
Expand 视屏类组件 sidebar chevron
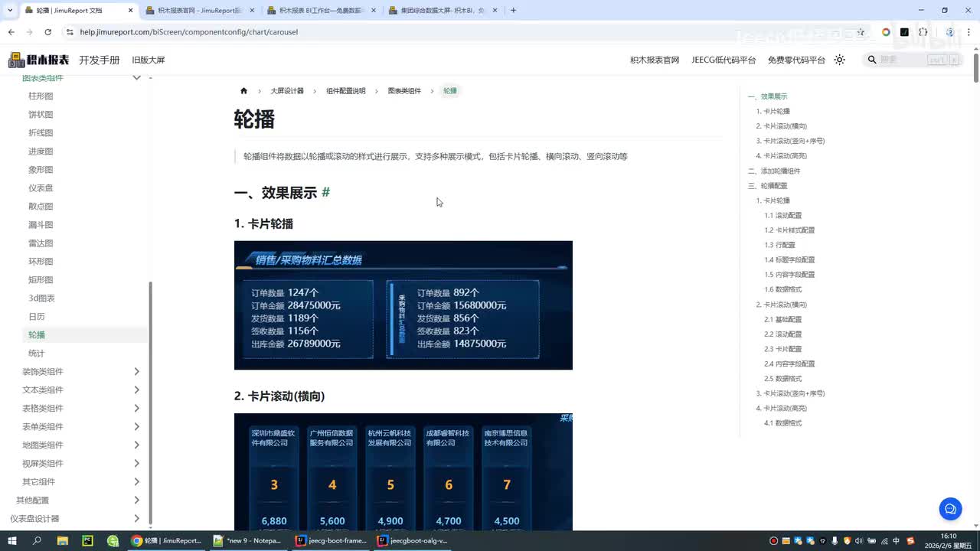[137, 463]
